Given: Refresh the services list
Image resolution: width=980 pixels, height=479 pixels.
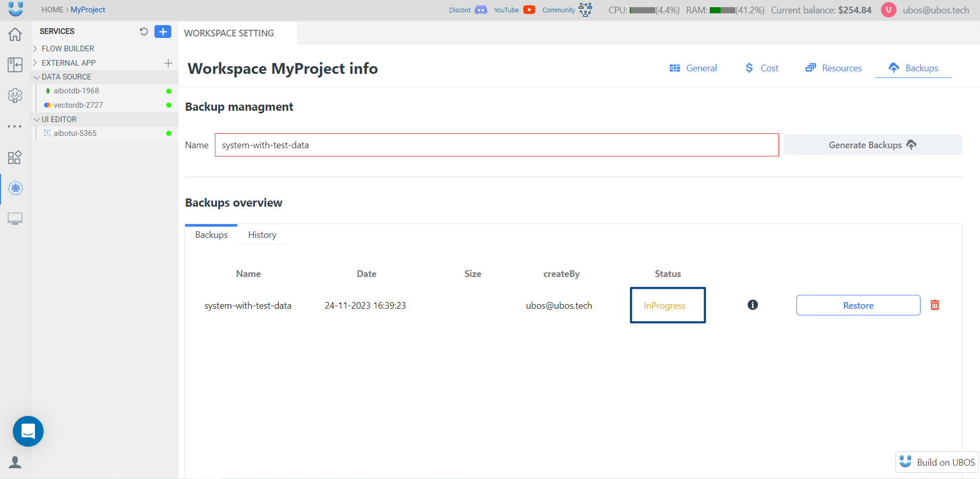Looking at the screenshot, I should (x=144, y=32).
